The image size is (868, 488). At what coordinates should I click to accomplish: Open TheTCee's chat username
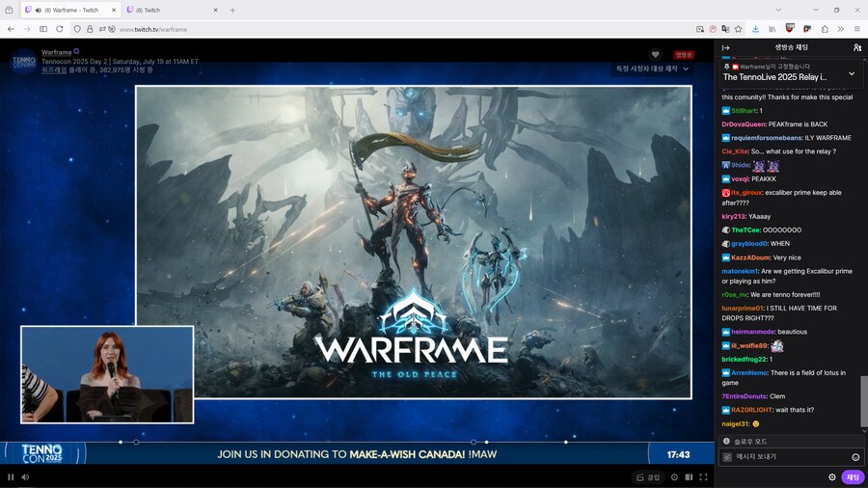[x=746, y=230]
